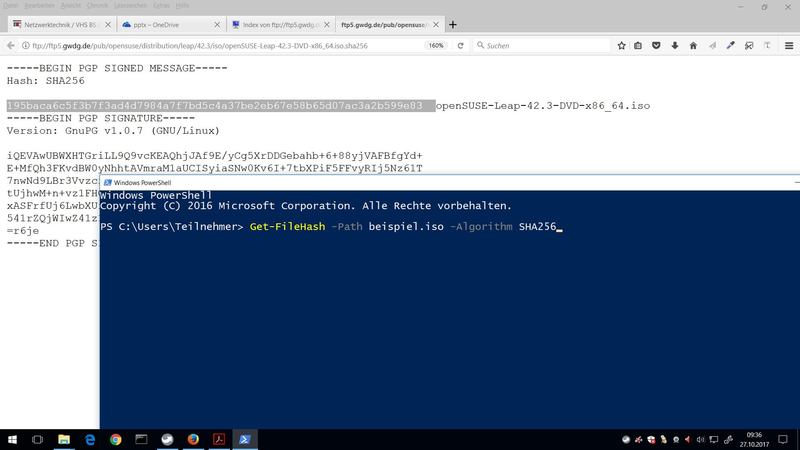Open the Lesezeichen menu
This screenshot has width=800, height=450.
coord(130,6)
